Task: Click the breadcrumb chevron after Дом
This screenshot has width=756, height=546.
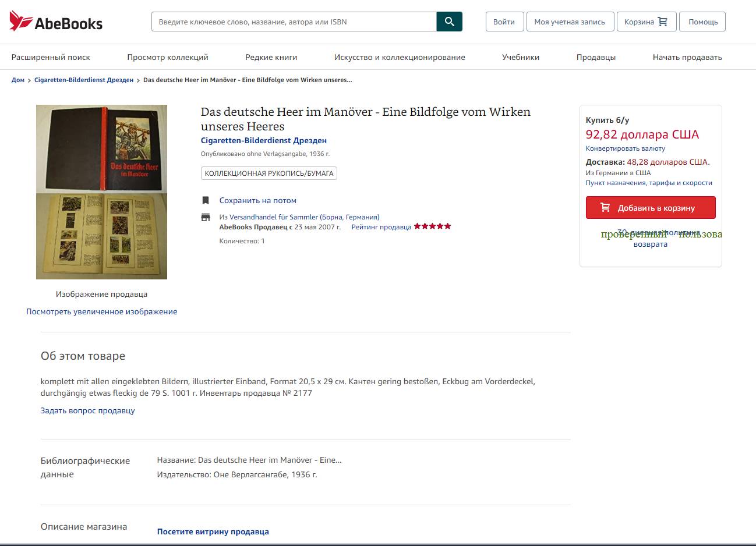Action: point(29,80)
